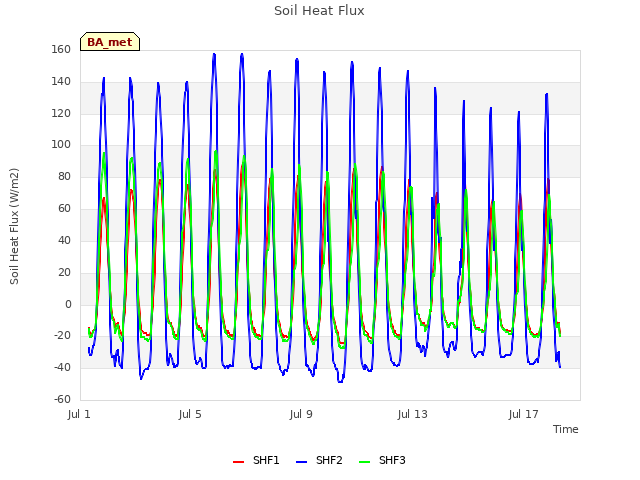Click the Soil Heat Flux (W/m2) axis label
The image size is (640, 480).
click(x=14, y=226)
